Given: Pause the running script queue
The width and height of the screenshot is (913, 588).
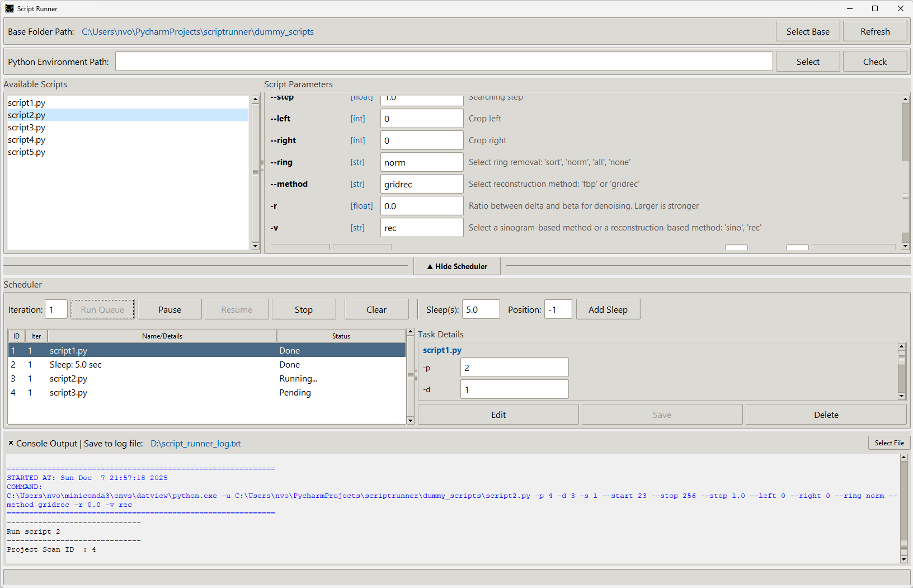Looking at the screenshot, I should point(169,309).
